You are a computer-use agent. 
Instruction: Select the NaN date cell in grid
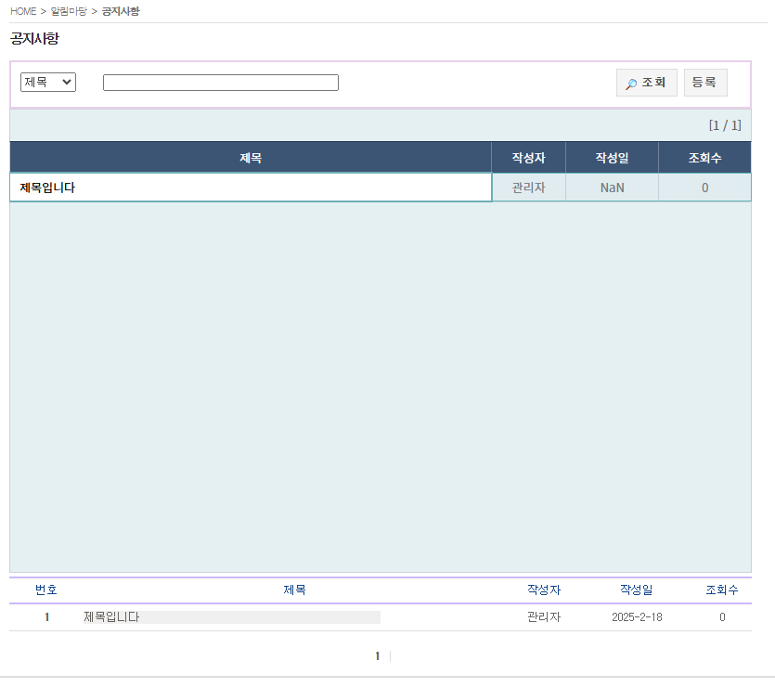612,188
